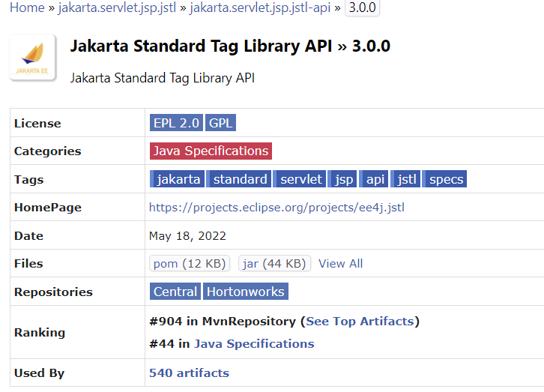Download the pom (12 KB) file
Image resolution: width=544 pixels, height=392 pixels.
pyautogui.click(x=190, y=264)
